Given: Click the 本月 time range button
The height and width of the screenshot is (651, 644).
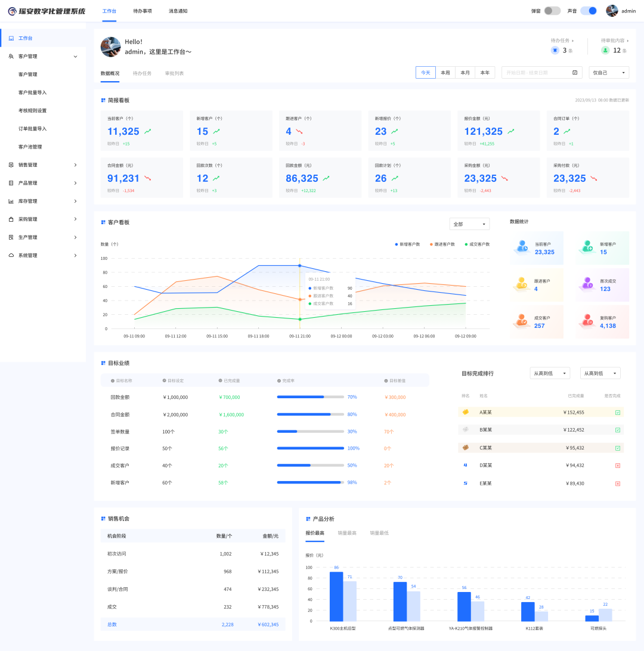Looking at the screenshot, I should coord(465,73).
